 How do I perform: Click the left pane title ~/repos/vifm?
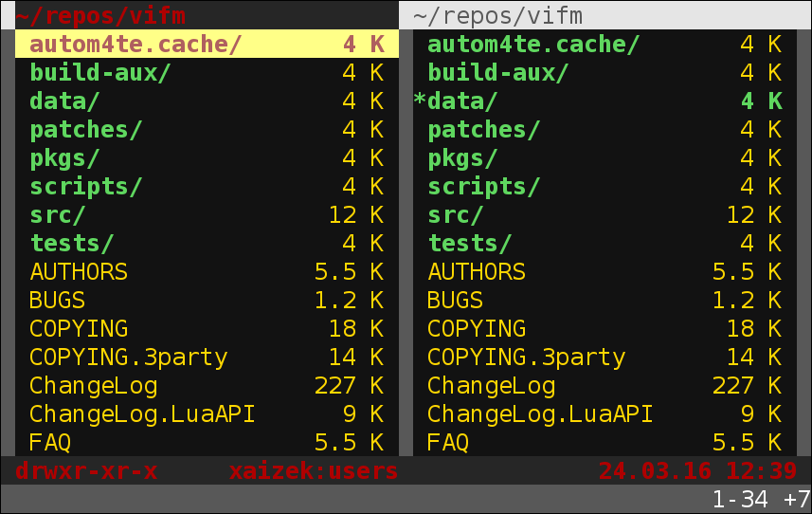tap(100, 15)
